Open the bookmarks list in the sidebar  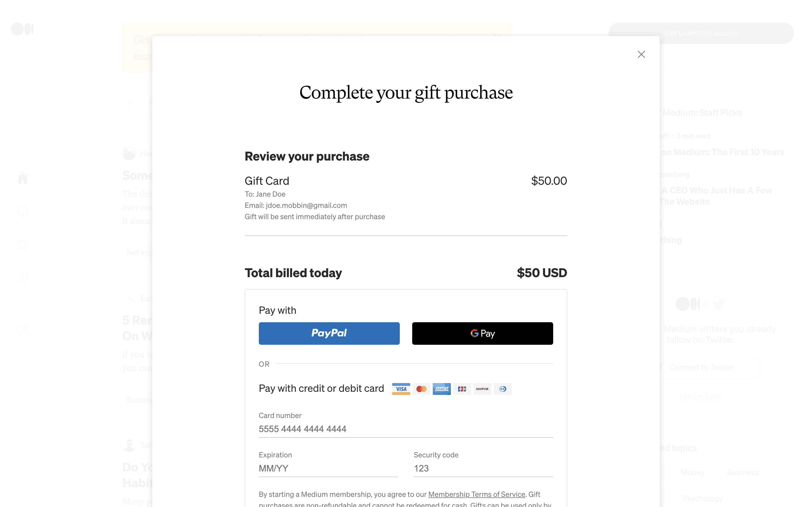(23, 244)
